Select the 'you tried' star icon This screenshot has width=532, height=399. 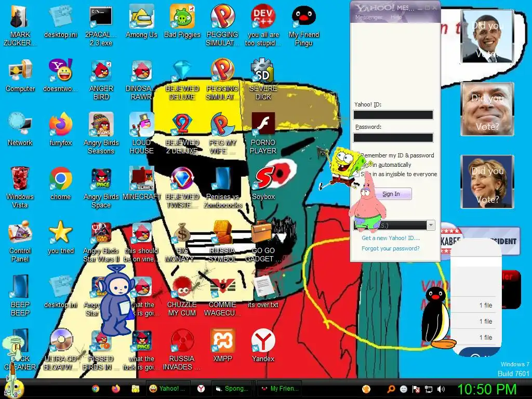pos(60,237)
